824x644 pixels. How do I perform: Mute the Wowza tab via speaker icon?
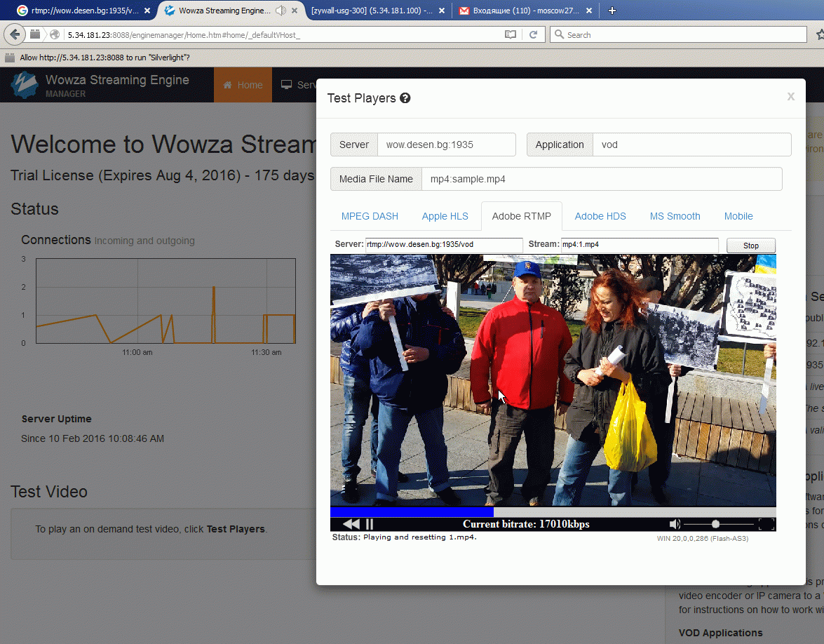pos(281,11)
